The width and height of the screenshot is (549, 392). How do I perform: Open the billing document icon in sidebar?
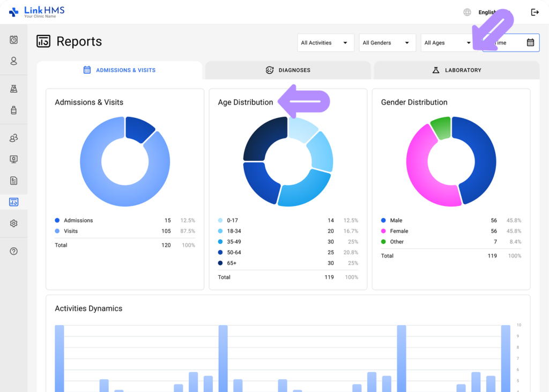coord(13,180)
